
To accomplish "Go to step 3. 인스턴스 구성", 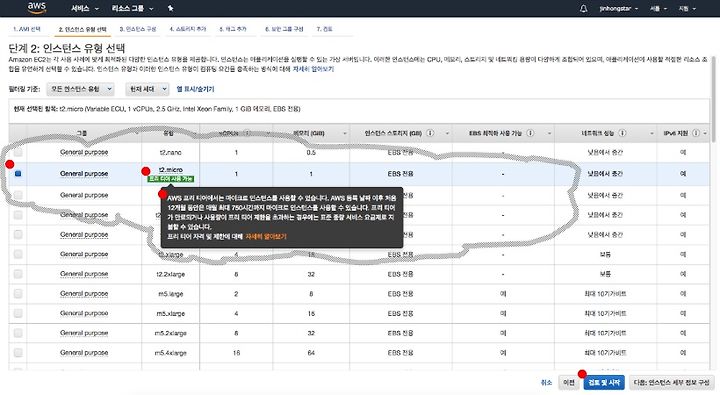I will [138, 29].
